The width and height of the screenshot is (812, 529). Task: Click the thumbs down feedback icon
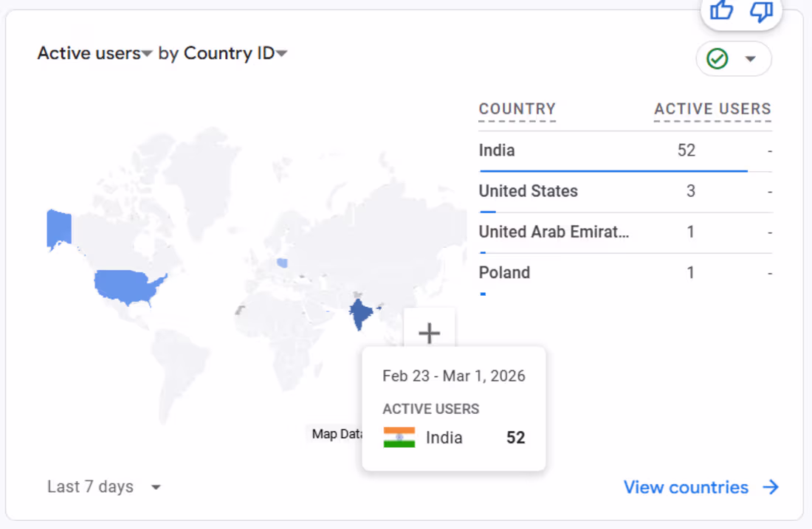pos(761,10)
